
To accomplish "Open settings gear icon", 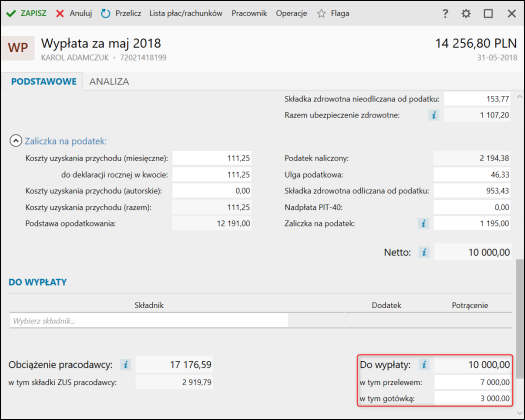I will coord(466,14).
